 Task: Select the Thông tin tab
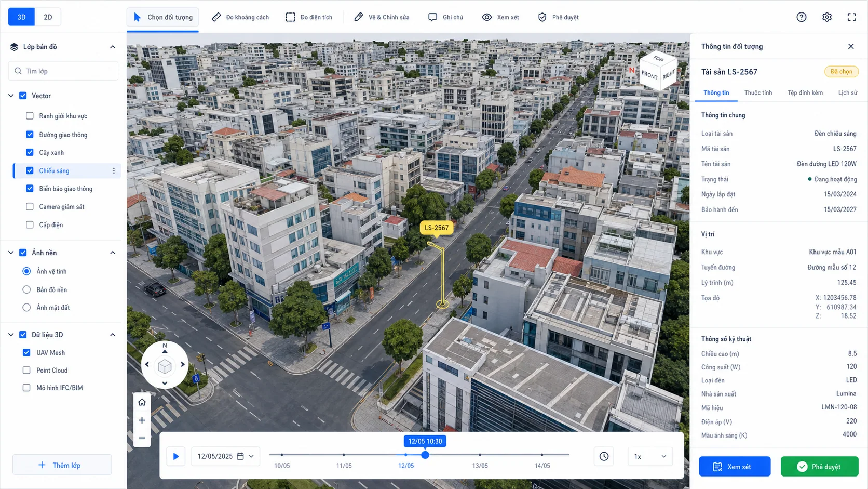click(x=716, y=92)
